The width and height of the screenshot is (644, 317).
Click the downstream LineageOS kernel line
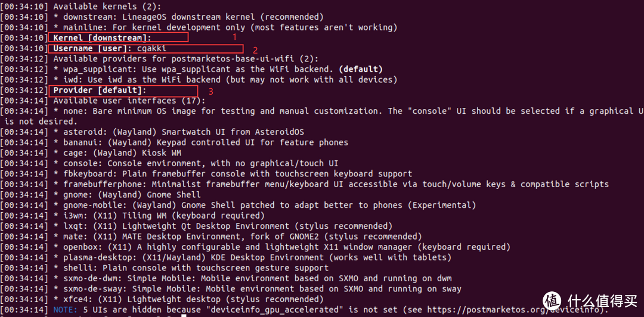pyautogui.click(x=188, y=17)
